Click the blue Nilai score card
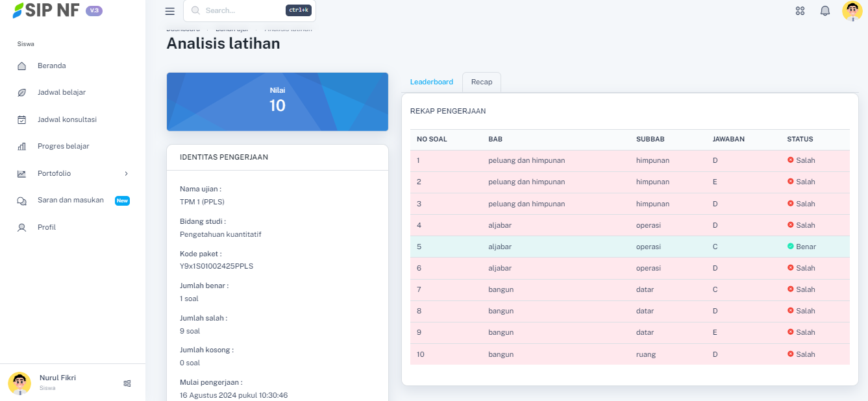This screenshot has width=868, height=401. (277, 101)
